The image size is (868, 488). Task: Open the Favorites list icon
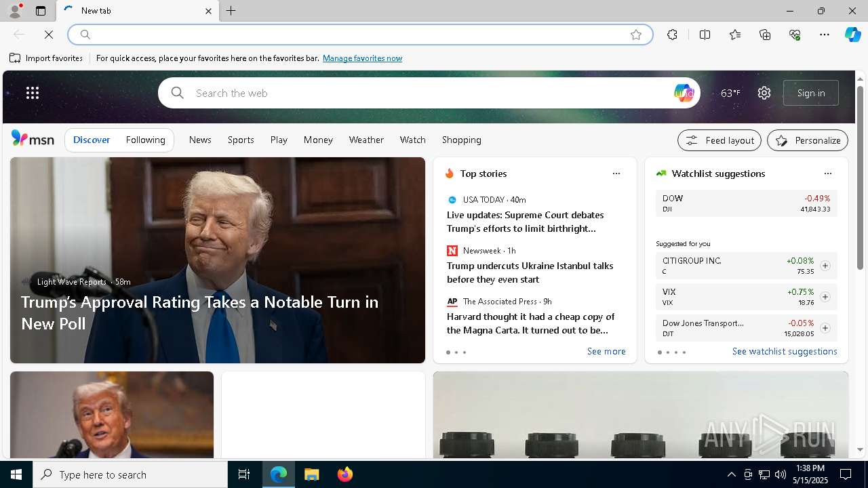coord(735,35)
